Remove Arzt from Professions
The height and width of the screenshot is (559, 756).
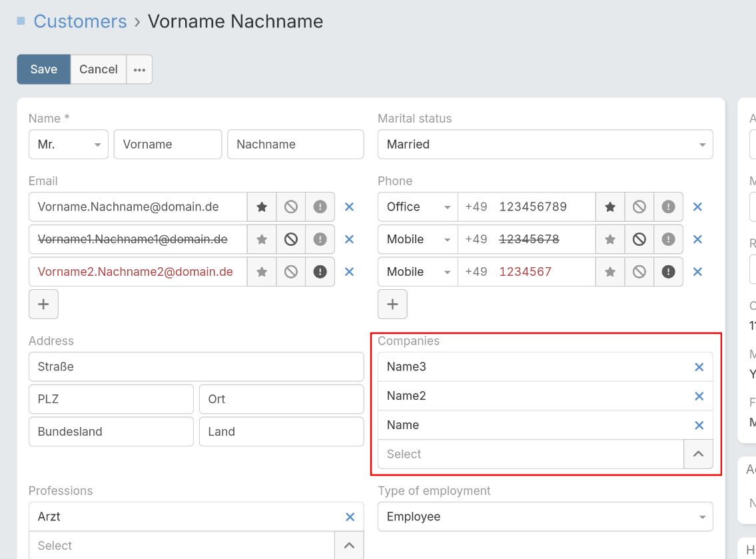350,516
